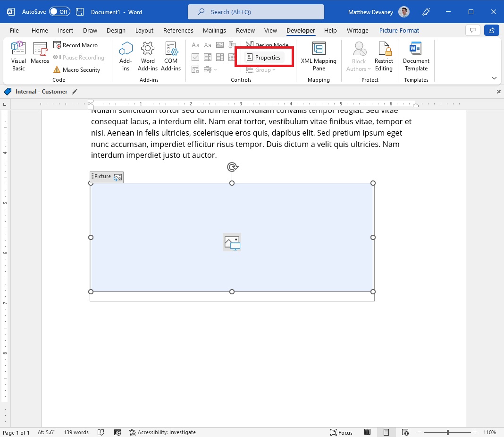504x437 pixels.
Task: Open the Mailings ribbon tab
Action: [x=214, y=30]
